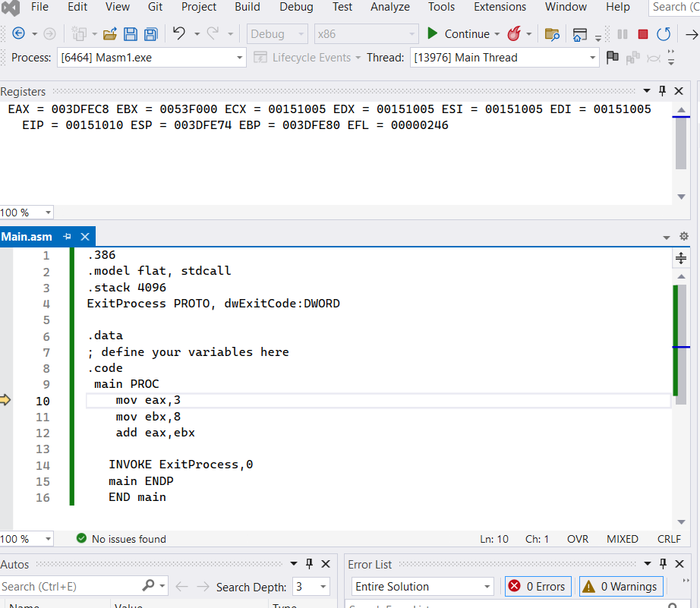Open the Process dropdown showing Masm1.exe

pos(151,58)
